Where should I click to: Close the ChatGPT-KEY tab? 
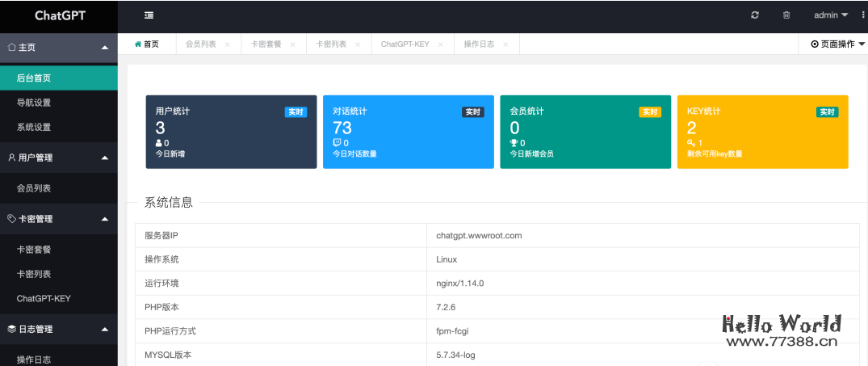[x=441, y=45]
